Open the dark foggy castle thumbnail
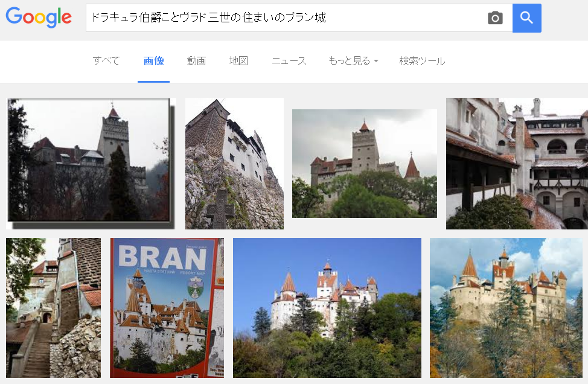Screen dimensions: 588x384 (x=91, y=164)
